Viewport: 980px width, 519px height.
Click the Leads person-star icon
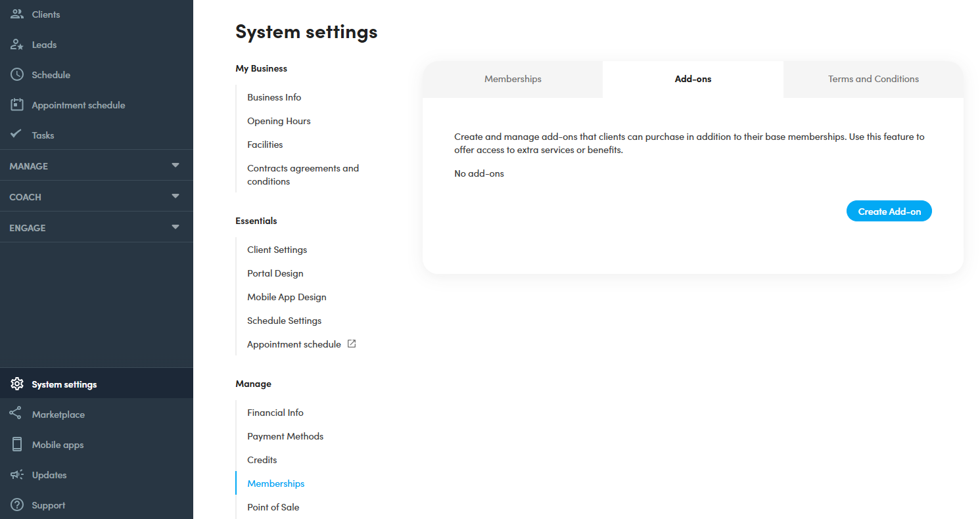[x=17, y=45]
